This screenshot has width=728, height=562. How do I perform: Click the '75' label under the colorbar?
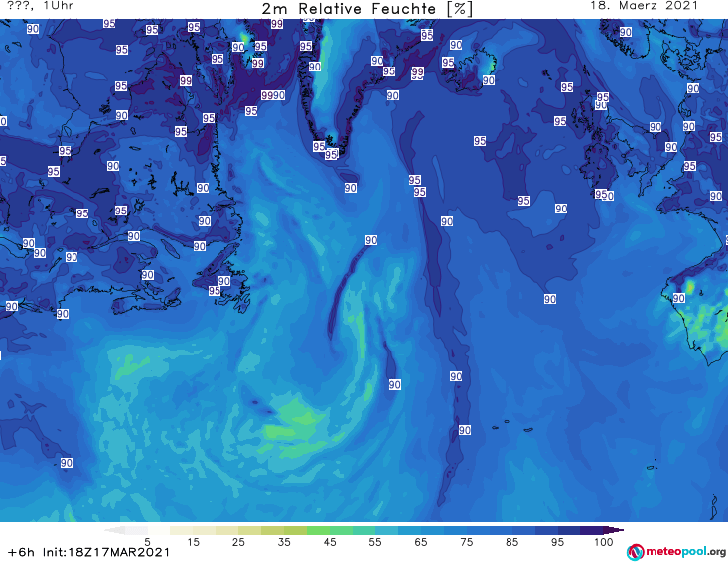[466, 541]
